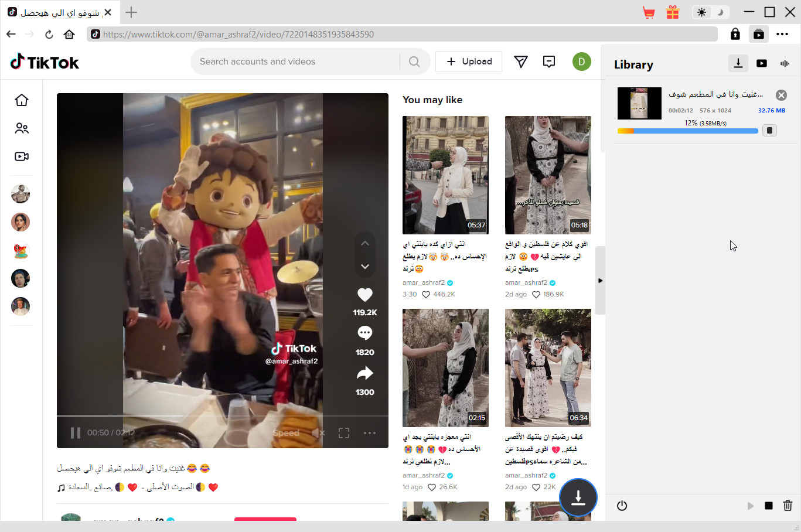The height and width of the screenshot is (532, 801).
Task: Cancel the downloading item with X
Action: click(x=781, y=95)
